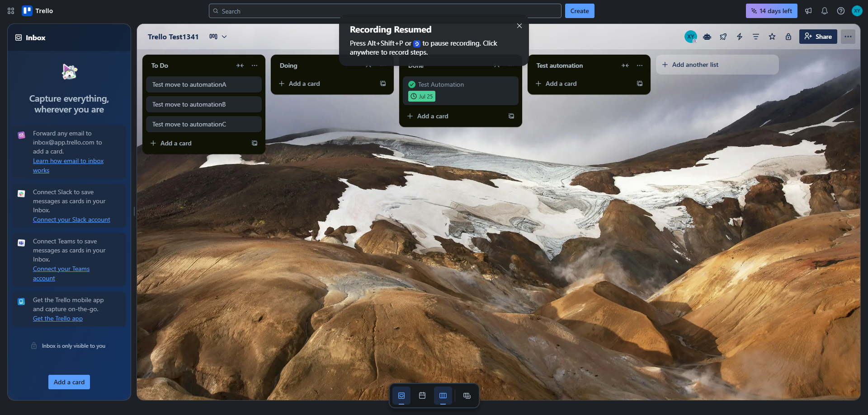Open Automation lightning bolt icon

pos(740,37)
